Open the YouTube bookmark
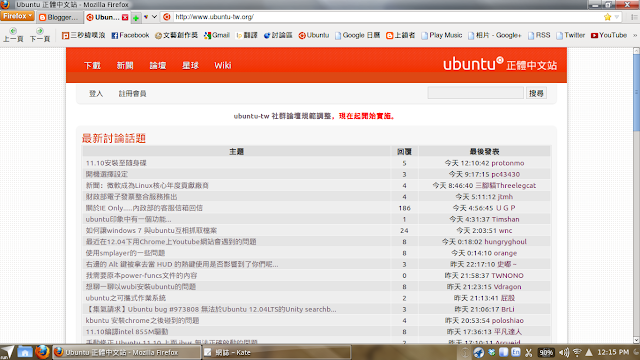Image resolution: width=640 pixels, height=360 pixels. click(609, 36)
